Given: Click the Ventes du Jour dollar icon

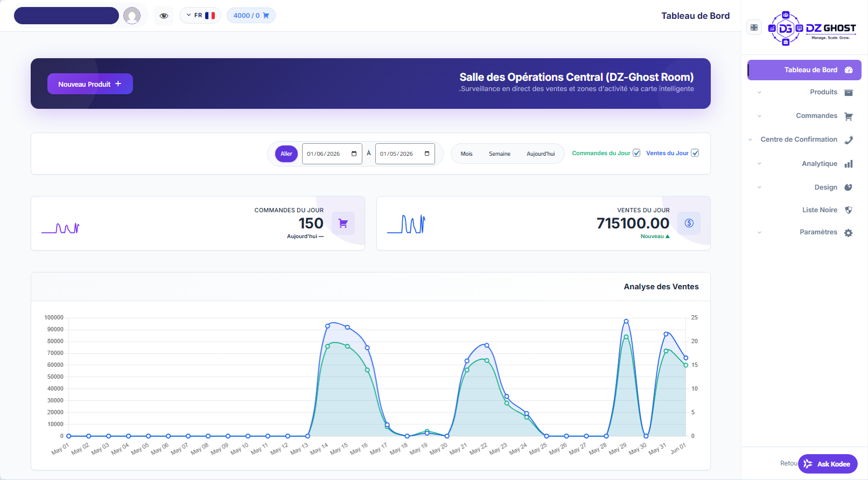Looking at the screenshot, I should [689, 223].
